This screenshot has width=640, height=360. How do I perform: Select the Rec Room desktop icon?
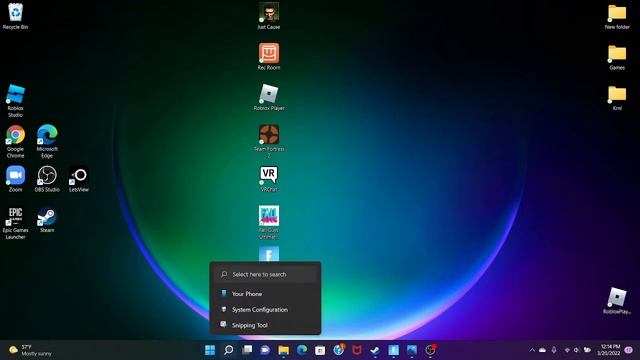[x=269, y=57]
